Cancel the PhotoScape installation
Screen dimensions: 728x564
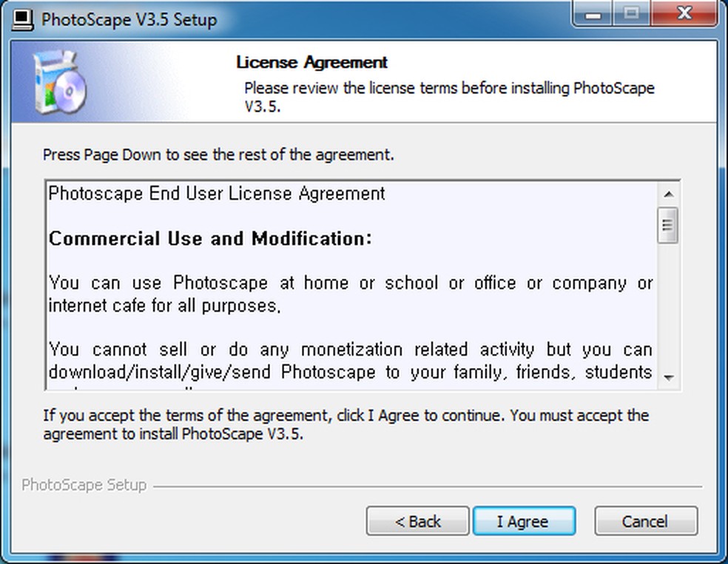[645, 521]
